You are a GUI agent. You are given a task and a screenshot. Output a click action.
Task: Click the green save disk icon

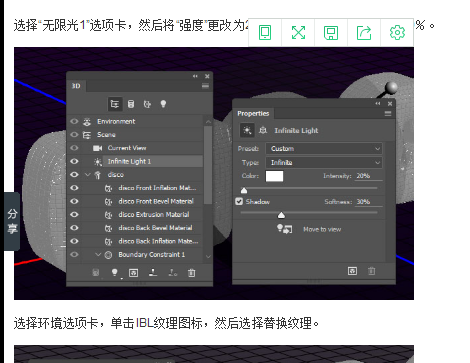pos(331,33)
